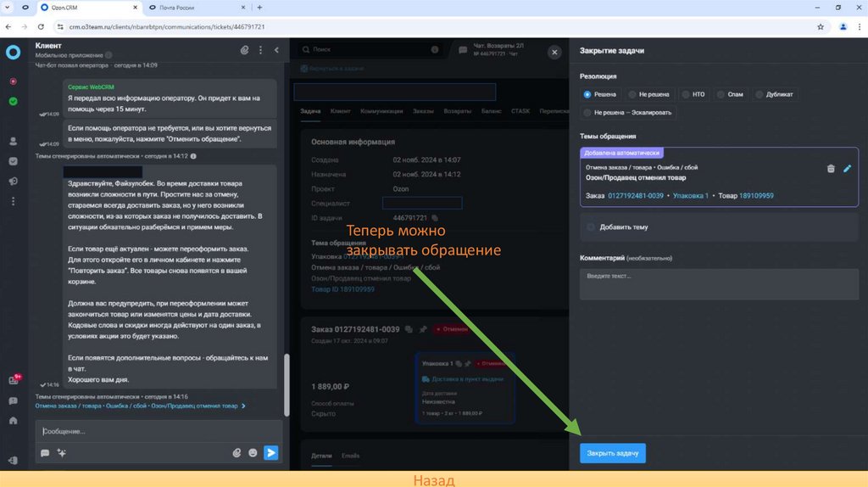This screenshot has height=487, width=868.
Task: Switch to the Задача tab
Action: coord(310,111)
